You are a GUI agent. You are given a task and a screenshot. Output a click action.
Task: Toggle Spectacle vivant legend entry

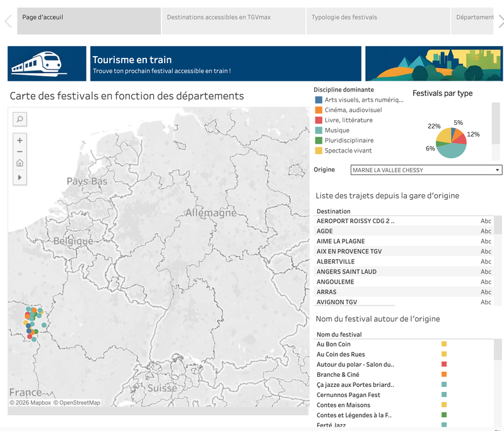(x=348, y=151)
